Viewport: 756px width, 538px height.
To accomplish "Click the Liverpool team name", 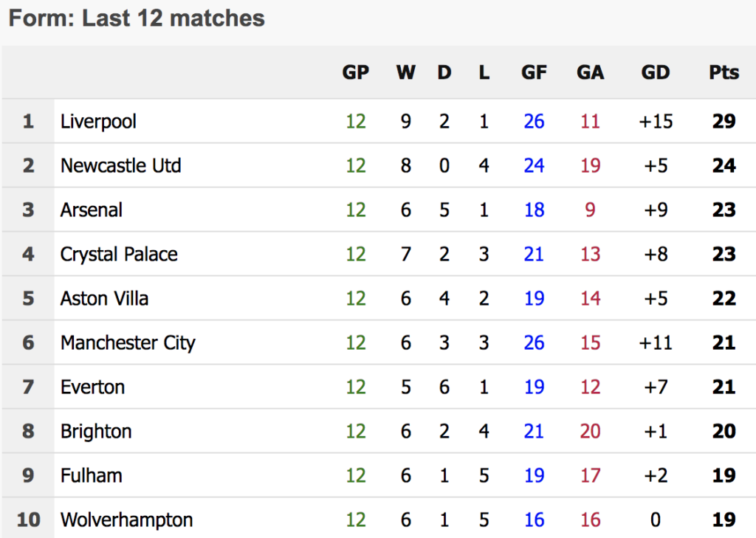I will [x=98, y=121].
